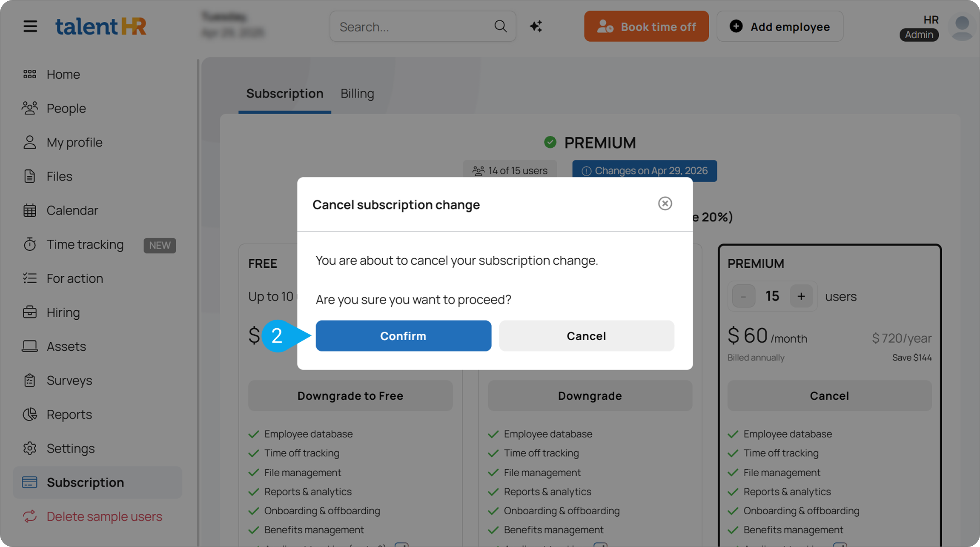The width and height of the screenshot is (980, 547).
Task: Click Cancel in the dialog
Action: pos(586,336)
